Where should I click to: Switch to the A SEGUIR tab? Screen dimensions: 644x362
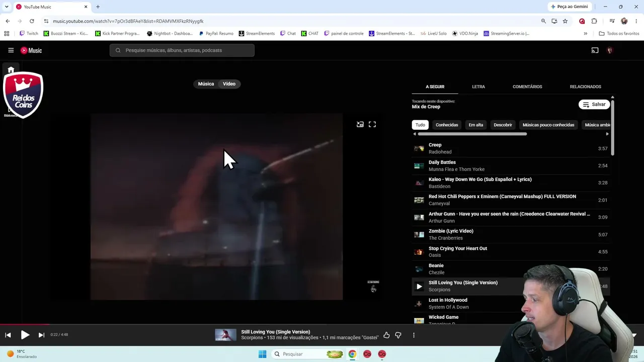(435, 86)
